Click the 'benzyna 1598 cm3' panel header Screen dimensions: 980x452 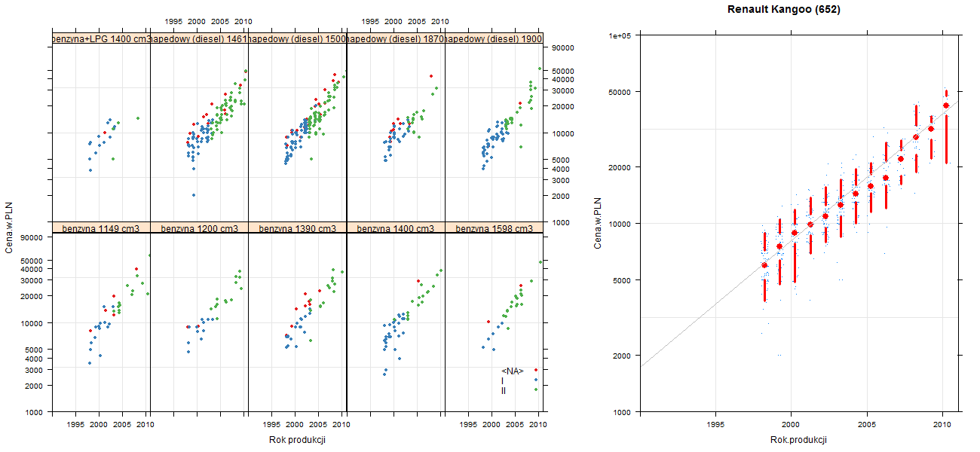[494, 228]
